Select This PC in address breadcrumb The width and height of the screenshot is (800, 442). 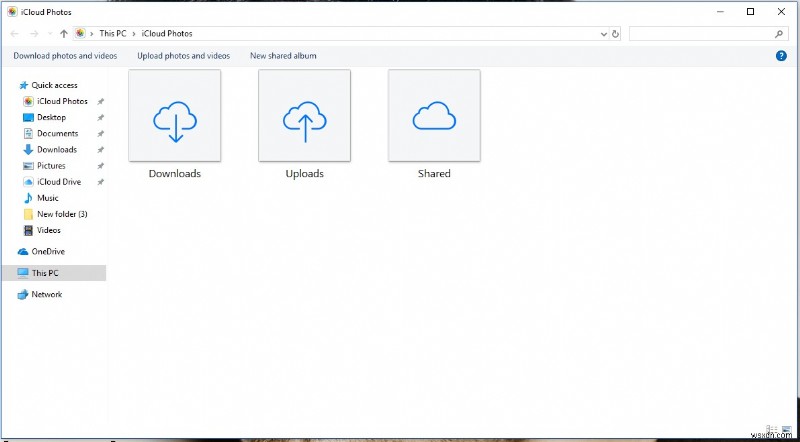(113, 34)
